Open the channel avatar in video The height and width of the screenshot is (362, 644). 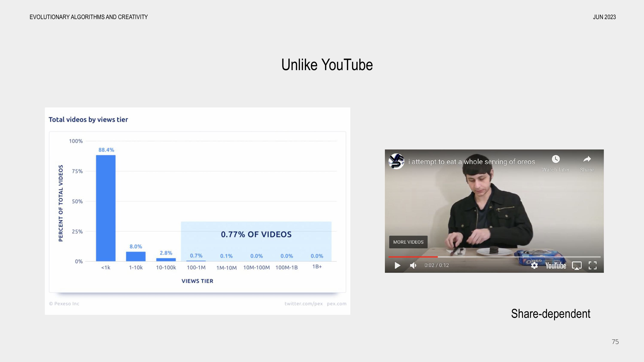pyautogui.click(x=396, y=161)
